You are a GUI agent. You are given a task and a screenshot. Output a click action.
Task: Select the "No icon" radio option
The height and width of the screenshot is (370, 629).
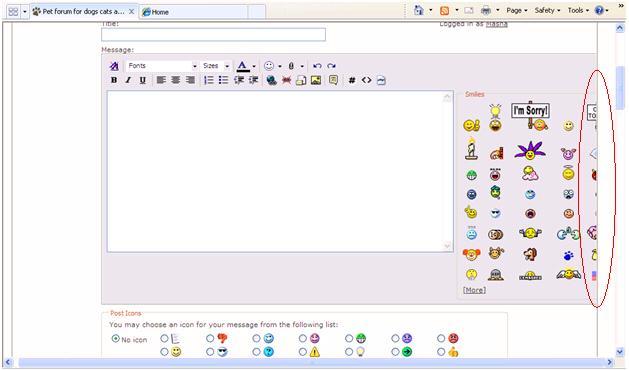pos(116,339)
